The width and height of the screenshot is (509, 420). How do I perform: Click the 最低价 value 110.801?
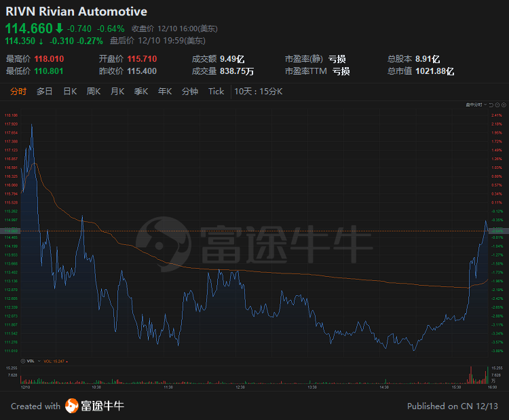coord(49,71)
